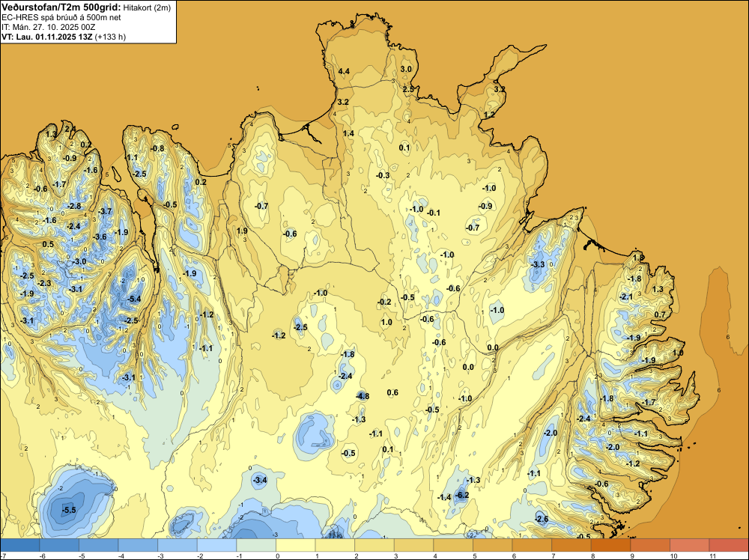Click the positive 1.4 temperature label
The image size is (749, 560).
[349, 134]
